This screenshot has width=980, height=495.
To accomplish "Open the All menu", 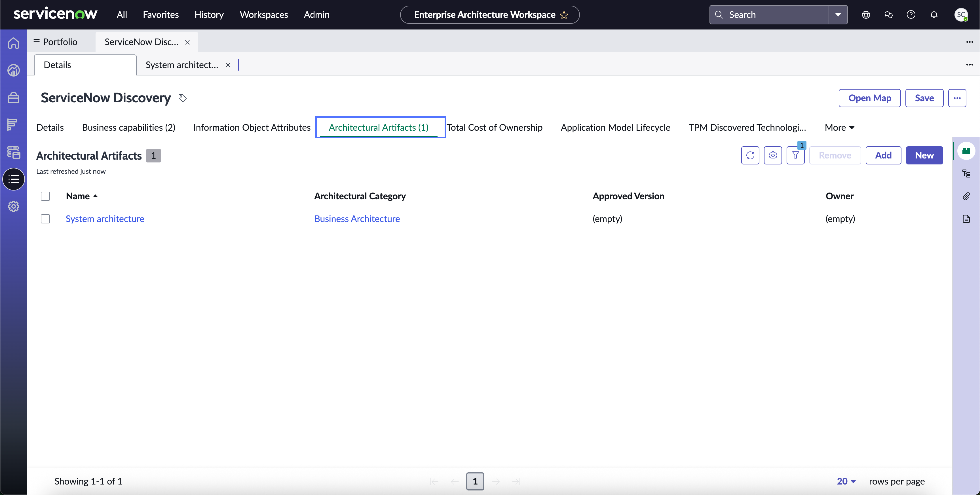I will [x=122, y=15].
